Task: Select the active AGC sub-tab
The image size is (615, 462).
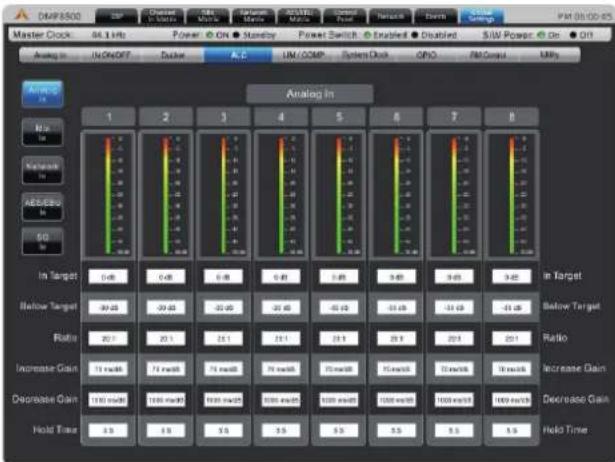Action: tap(238, 55)
